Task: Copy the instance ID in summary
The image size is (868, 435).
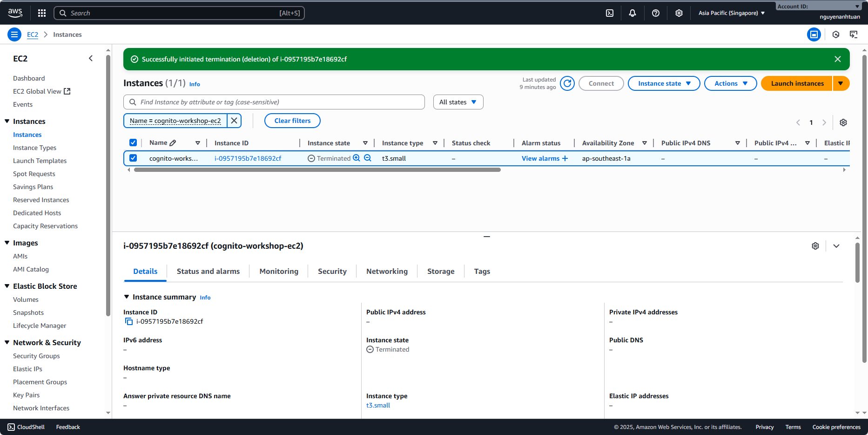Action: point(129,322)
